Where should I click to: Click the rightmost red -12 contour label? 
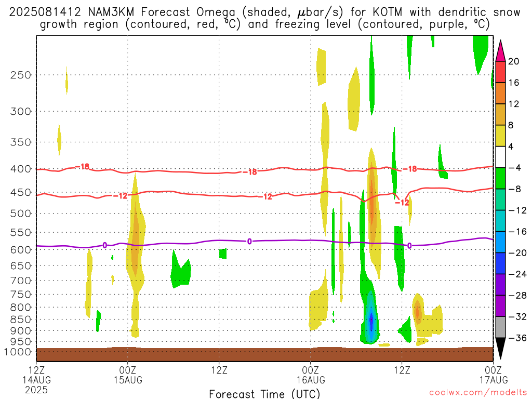point(402,203)
